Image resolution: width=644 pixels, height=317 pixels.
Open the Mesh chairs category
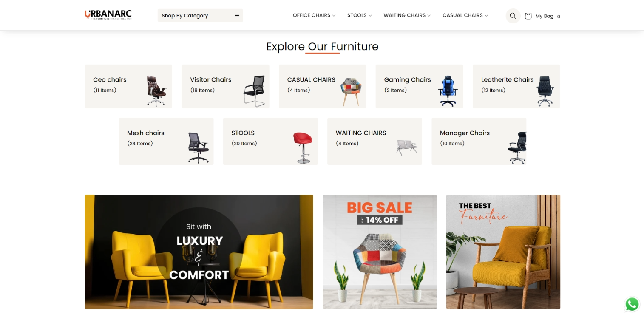point(166,141)
